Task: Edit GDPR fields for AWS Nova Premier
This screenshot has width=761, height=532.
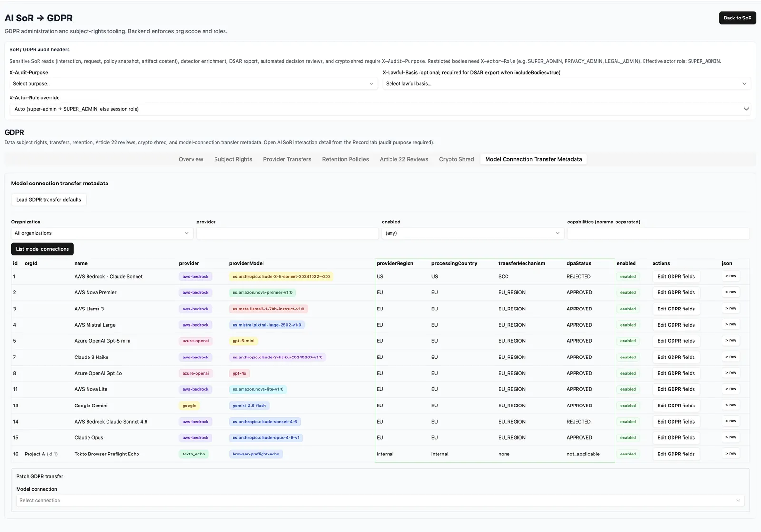Action: [676, 293]
